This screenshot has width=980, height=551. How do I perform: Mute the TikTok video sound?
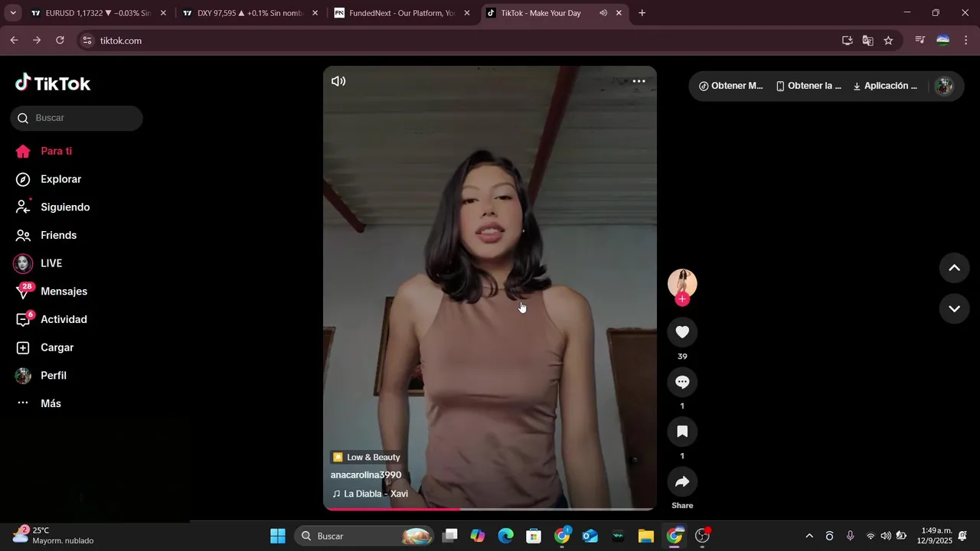pyautogui.click(x=338, y=81)
